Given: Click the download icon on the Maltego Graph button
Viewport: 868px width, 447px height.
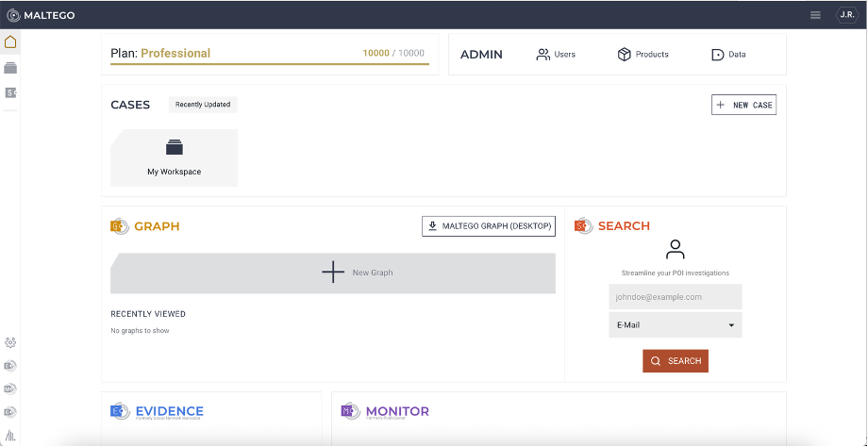Looking at the screenshot, I should [433, 225].
